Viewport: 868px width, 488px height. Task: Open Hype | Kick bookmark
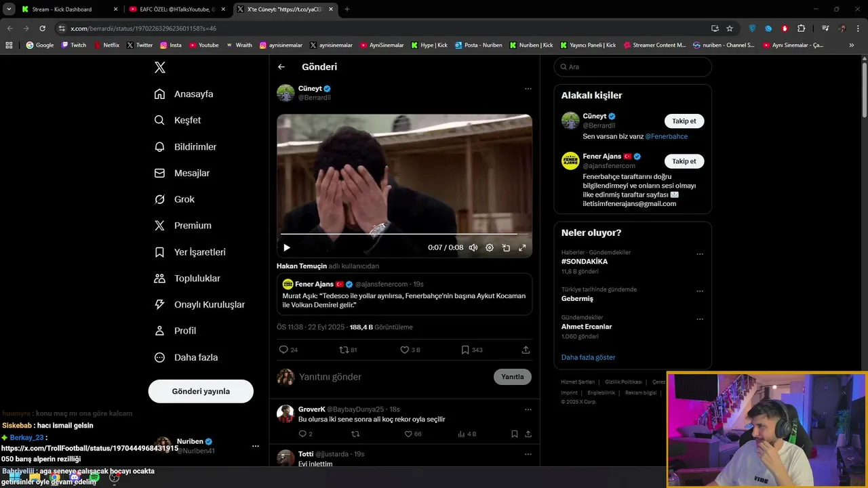429,45
